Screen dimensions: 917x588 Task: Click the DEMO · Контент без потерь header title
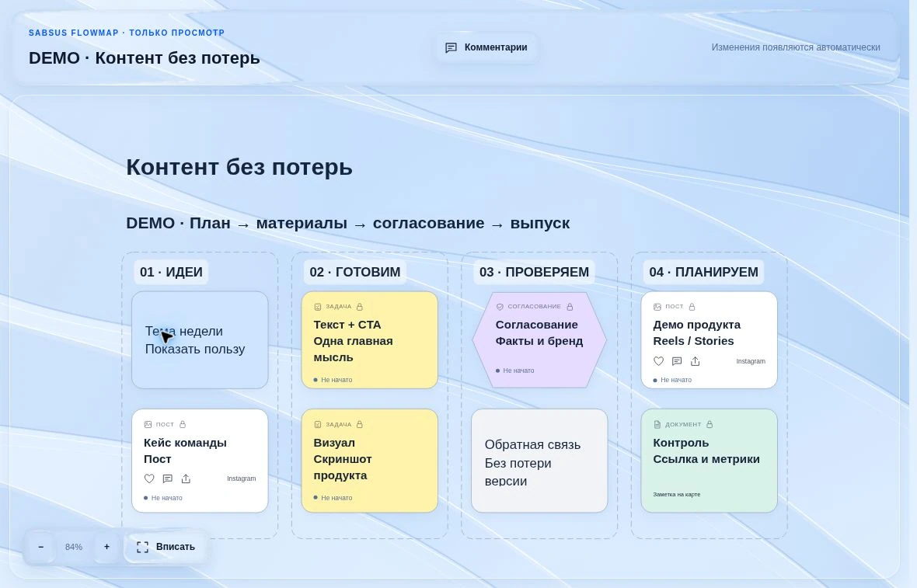[145, 58]
